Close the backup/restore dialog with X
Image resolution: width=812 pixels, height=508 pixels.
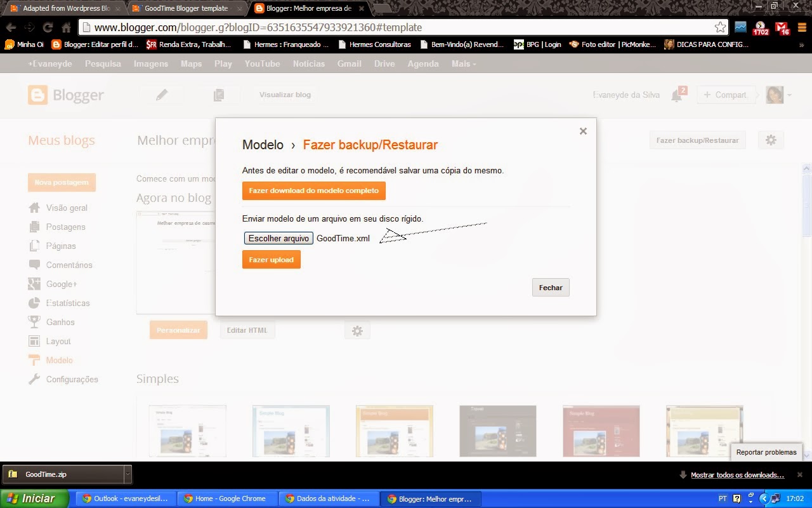tap(583, 131)
